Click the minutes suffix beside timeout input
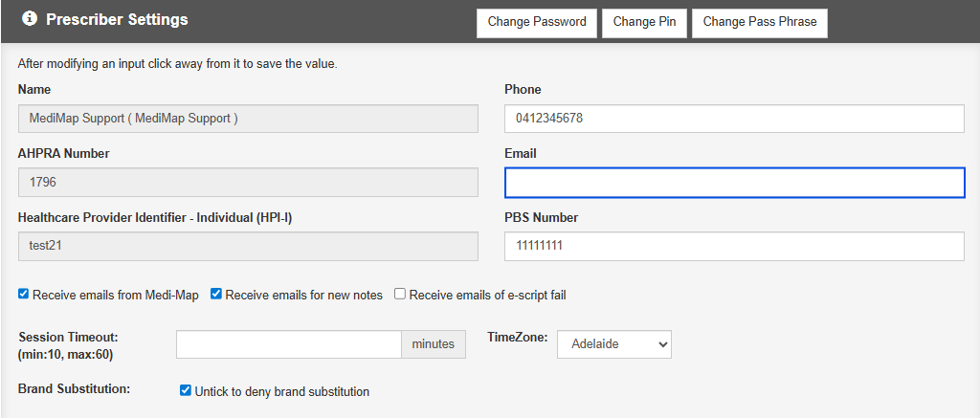 tap(434, 344)
